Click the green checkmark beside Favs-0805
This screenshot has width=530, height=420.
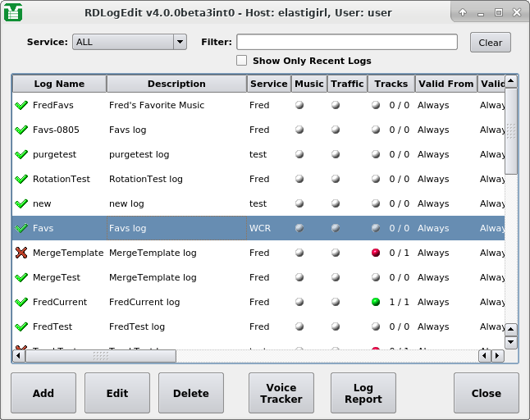[21, 130]
